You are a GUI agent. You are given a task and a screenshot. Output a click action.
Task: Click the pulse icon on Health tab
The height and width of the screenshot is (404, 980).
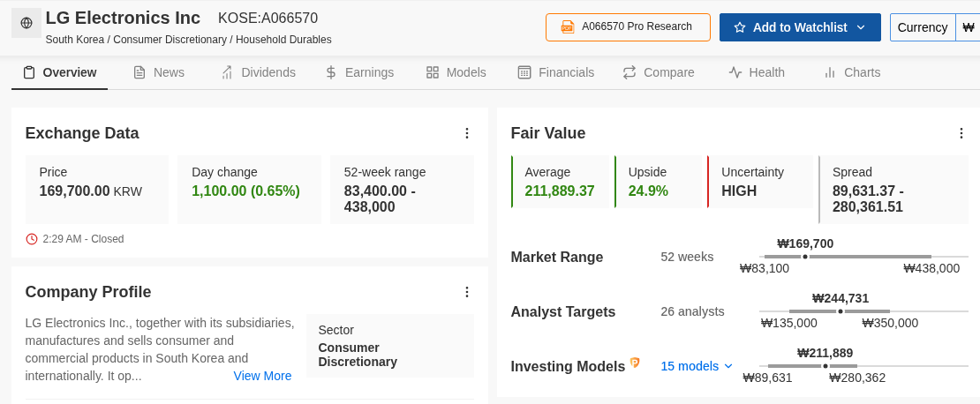735,72
